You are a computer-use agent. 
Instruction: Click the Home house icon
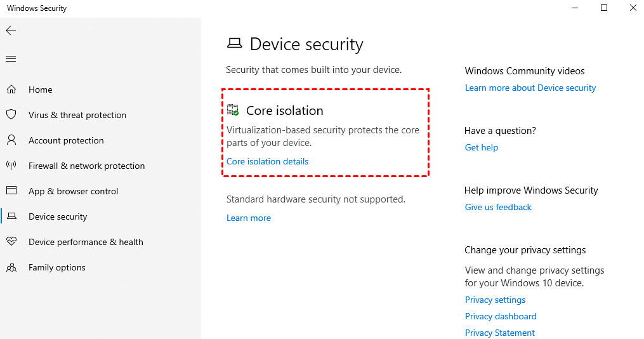pyautogui.click(x=11, y=90)
